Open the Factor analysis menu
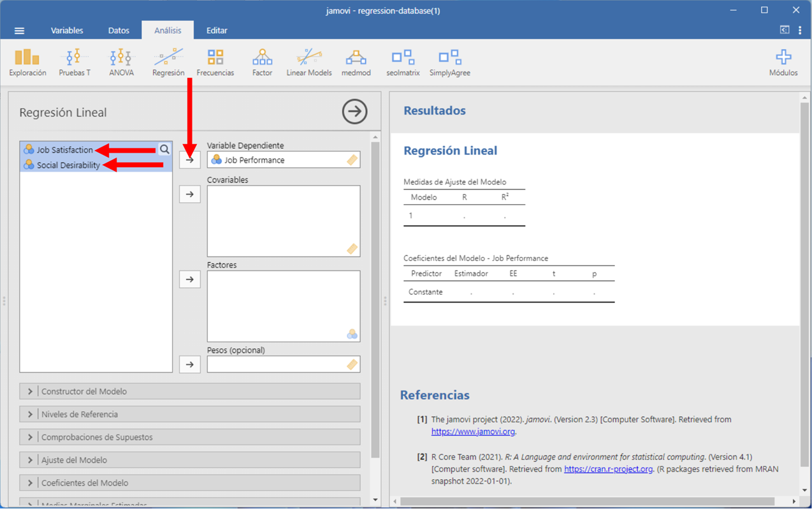Image resolution: width=812 pixels, height=509 pixels. coord(262,63)
